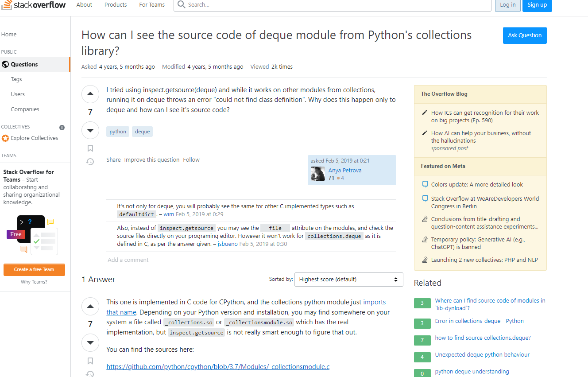588x377 pixels.
Task: Show question activity history icon
Action: tap(90, 162)
